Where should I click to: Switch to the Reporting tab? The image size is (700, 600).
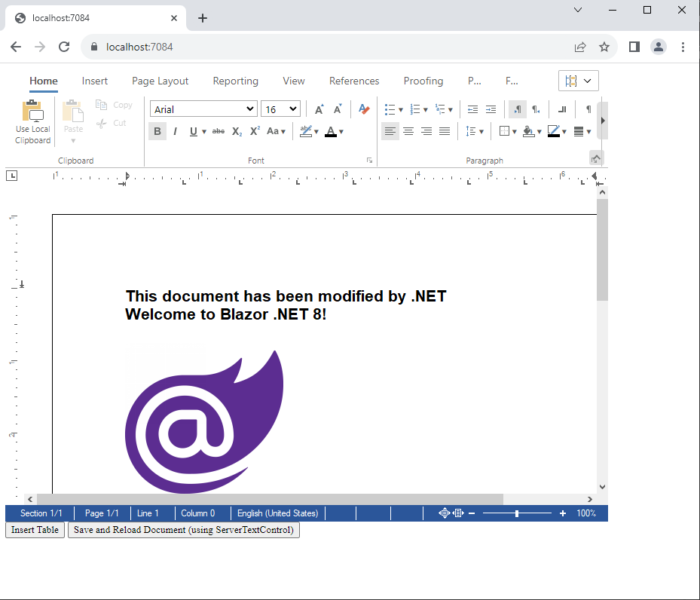point(236,81)
